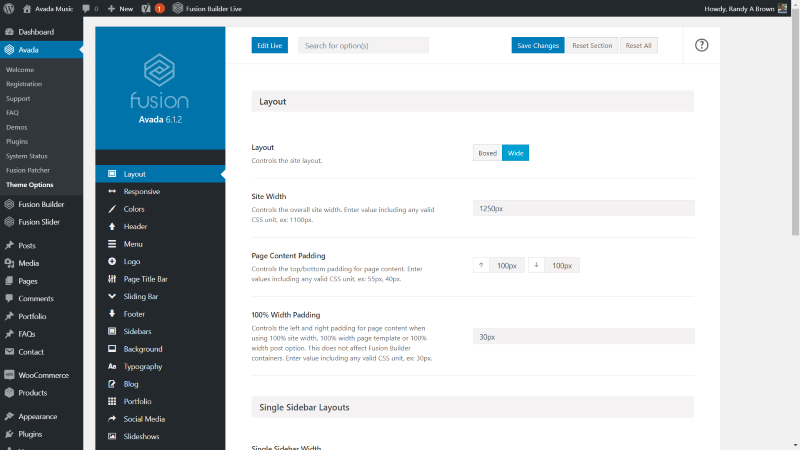
Task: Click Page Title Bar sliders icon
Action: [x=112, y=279]
